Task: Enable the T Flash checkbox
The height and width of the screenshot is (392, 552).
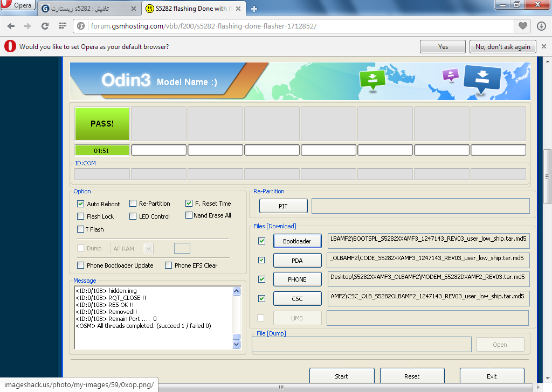Action: click(81, 229)
